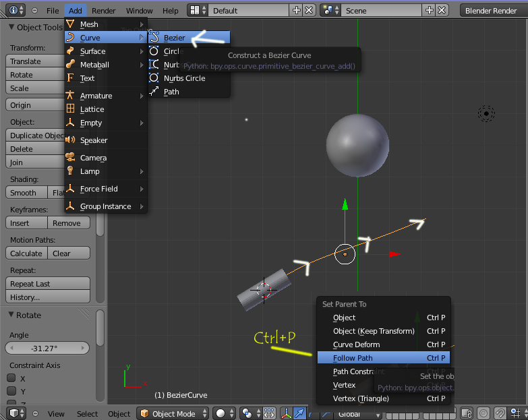The height and width of the screenshot is (420, 528).
Task: Open the History... button
Action: coord(48,297)
